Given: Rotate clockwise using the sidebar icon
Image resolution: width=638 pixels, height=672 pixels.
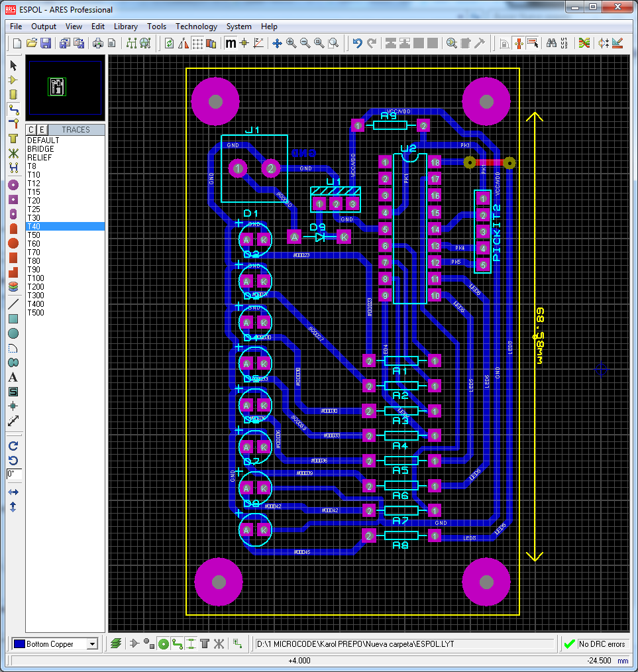Looking at the screenshot, I should coord(13,446).
